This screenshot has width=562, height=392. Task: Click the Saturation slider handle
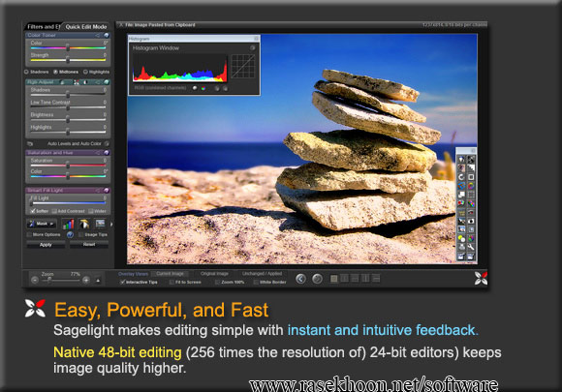[68, 165]
